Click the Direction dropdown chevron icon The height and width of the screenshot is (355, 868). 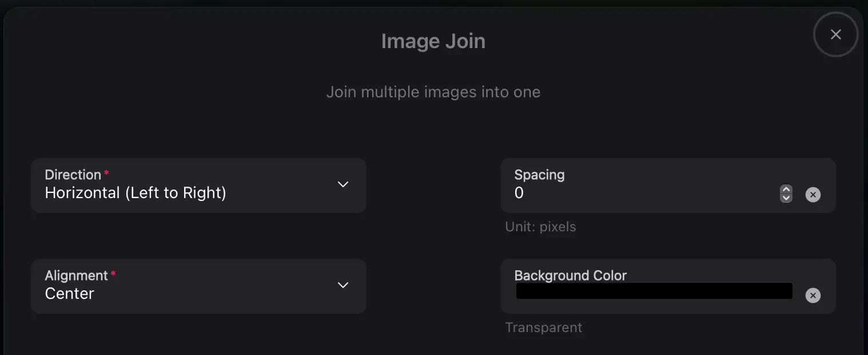[343, 184]
